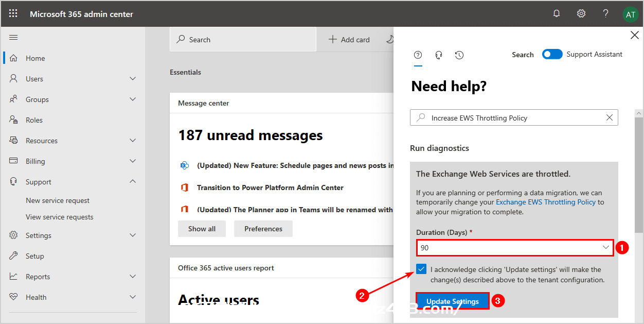Expand the Groups section chevron
644x324 pixels.
tap(133, 99)
